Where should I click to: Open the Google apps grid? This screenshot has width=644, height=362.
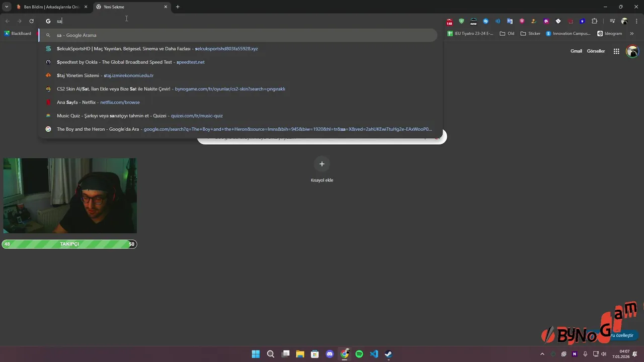pos(616,51)
